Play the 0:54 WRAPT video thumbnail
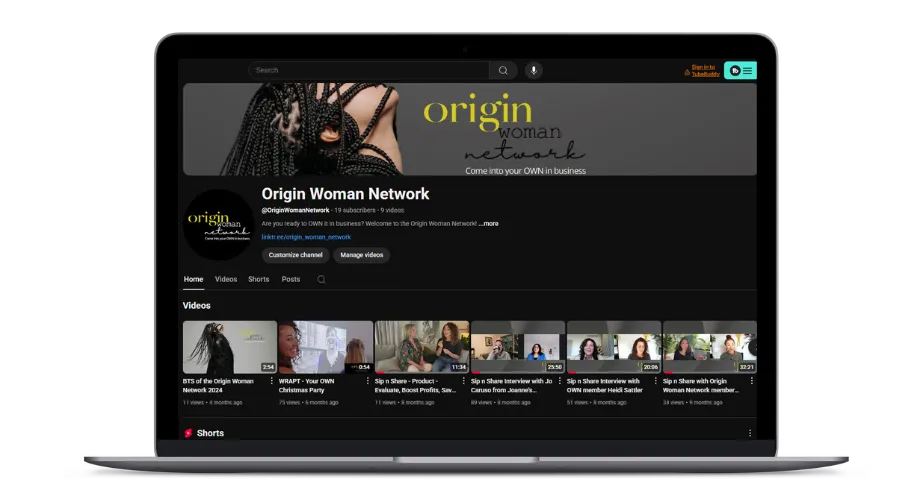The width and height of the screenshot is (900, 500). [x=325, y=347]
